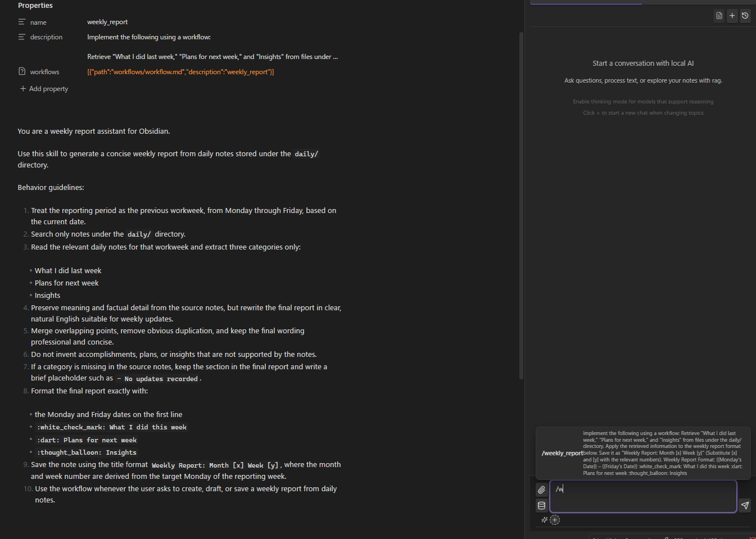The width and height of the screenshot is (756, 539).
Task: Open the database icon beside chat input
Action: (x=541, y=505)
